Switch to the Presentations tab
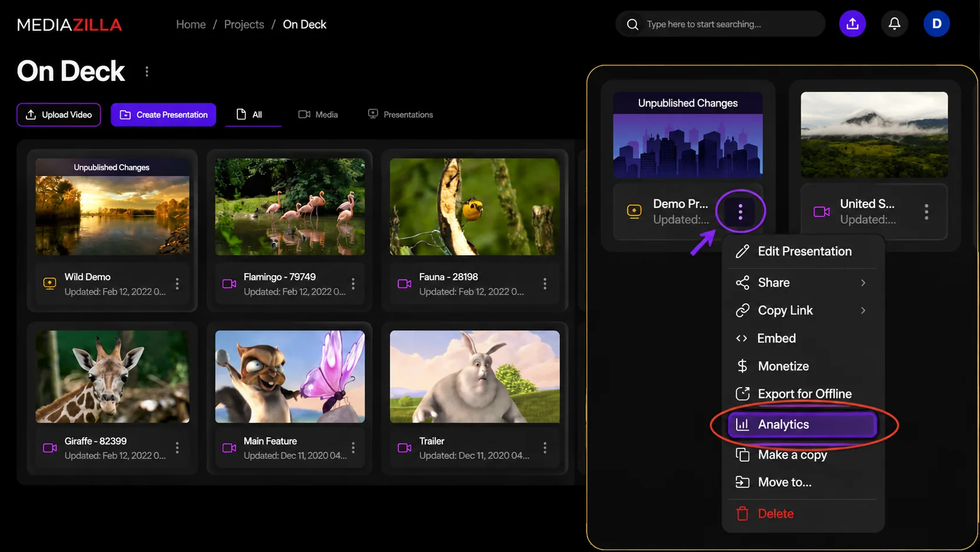Viewport: 980px width, 552px height. [400, 115]
